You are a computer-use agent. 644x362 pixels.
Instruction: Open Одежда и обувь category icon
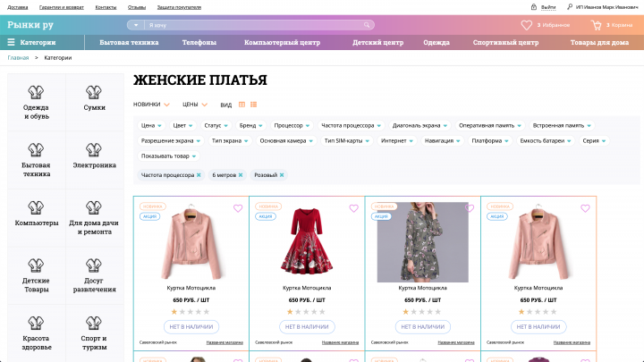point(36,92)
